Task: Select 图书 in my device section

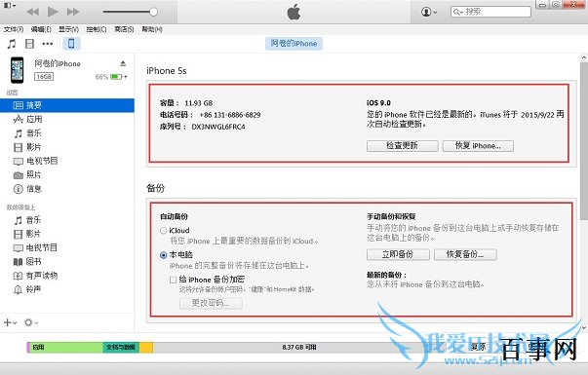Action: tap(67, 261)
